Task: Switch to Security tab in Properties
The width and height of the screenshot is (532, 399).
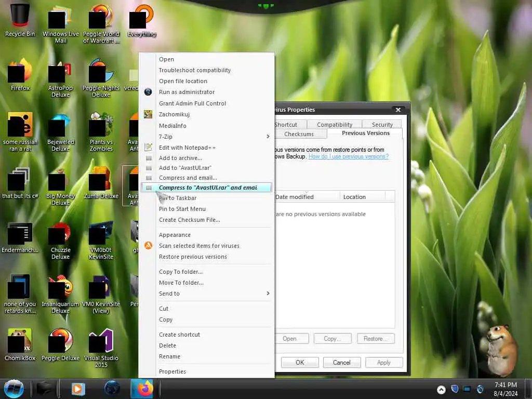Action: [x=382, y=125]
